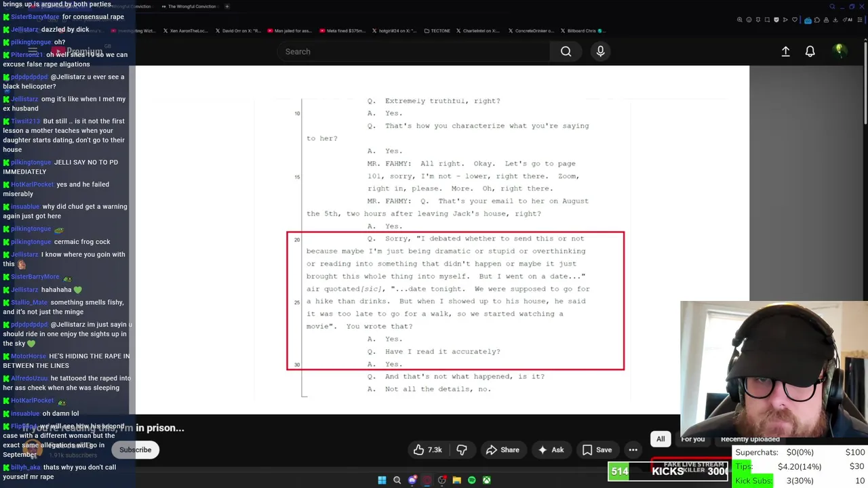This screenshot has height=488, width=868.
Task: Open Windows taskbar search
Action: point(397,480)
